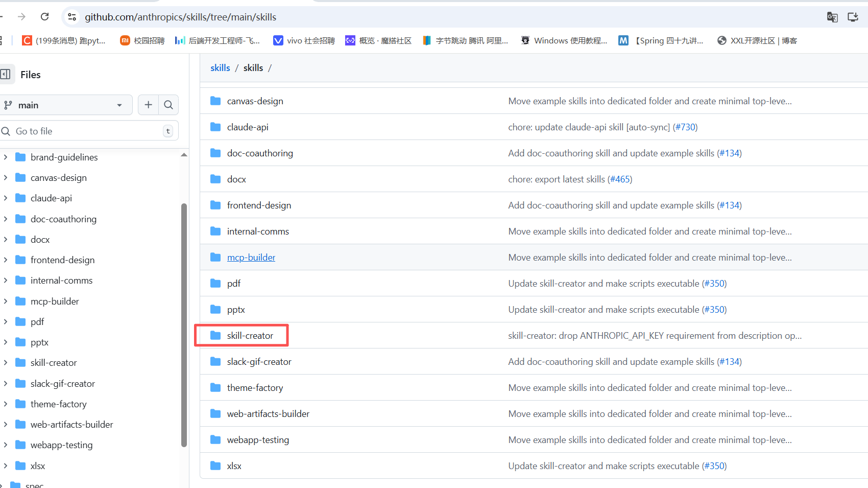Collapse the Files tree panel icon
This screenshot has width=868, height=488.
(6, 74)
